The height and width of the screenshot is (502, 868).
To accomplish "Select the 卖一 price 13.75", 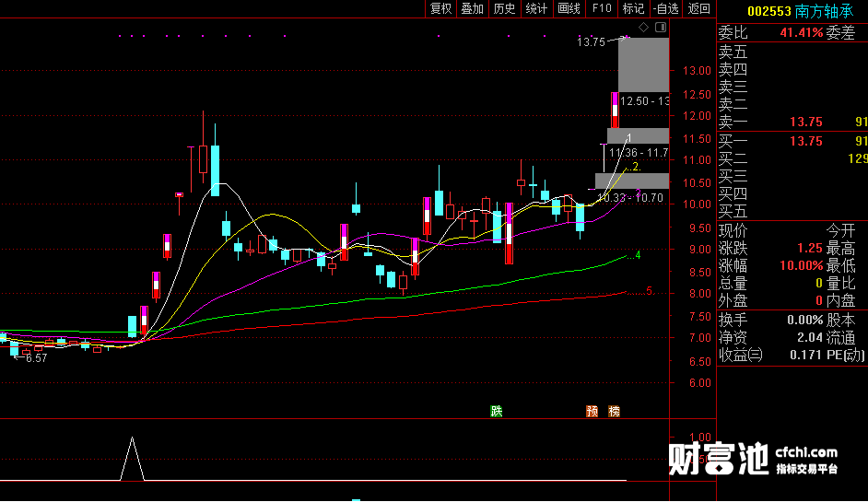I will [805, 122].
